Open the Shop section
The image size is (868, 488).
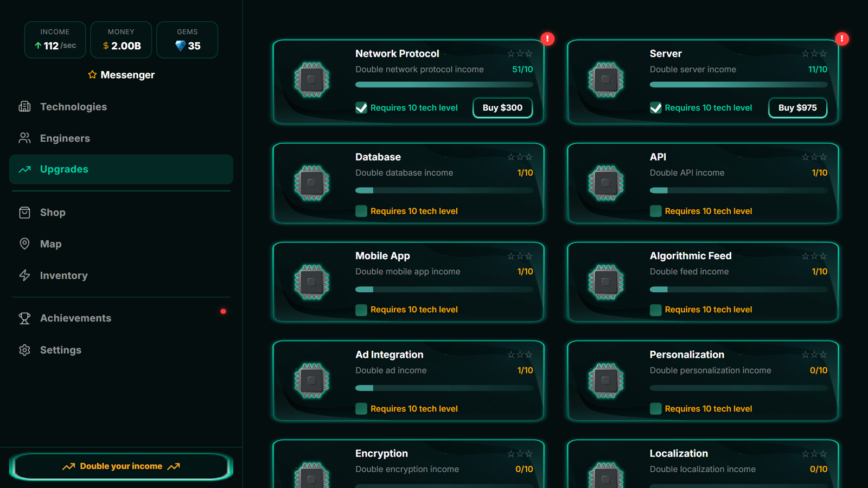[122, 213]
